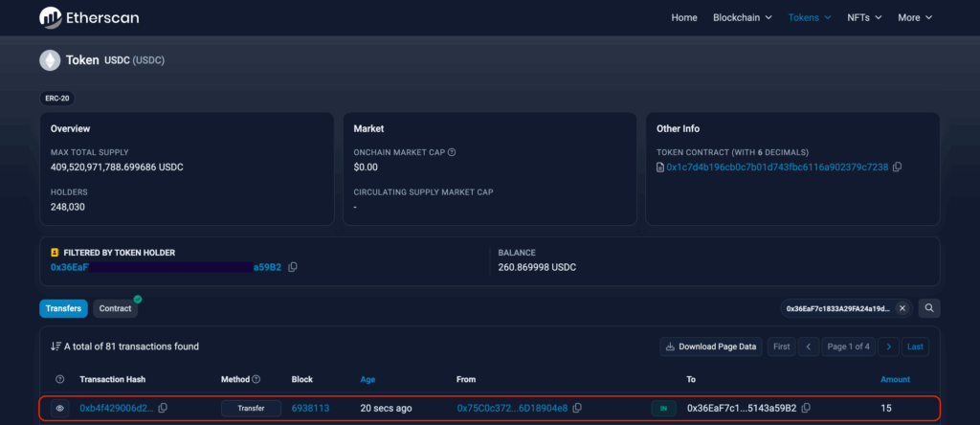Open block 6938113 link
The height and width of the screenshot is (425, 980).
(x=311, y=408)
